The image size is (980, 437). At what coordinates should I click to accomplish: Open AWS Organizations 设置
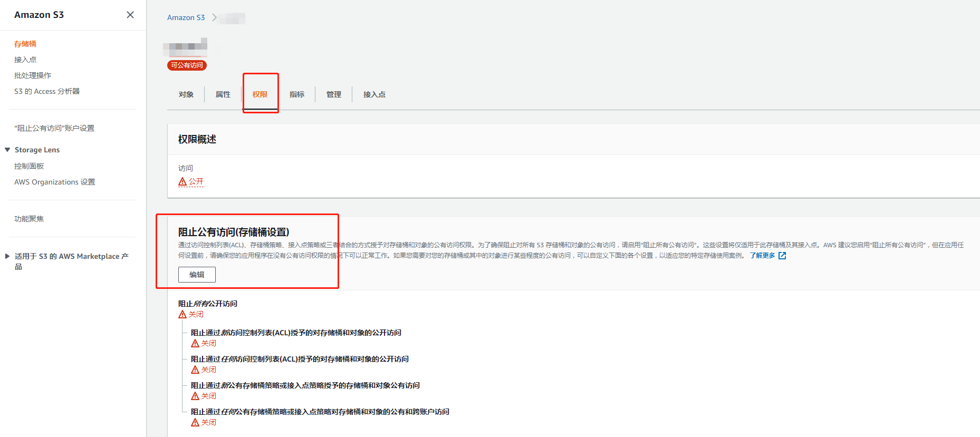tap(55, 182)
